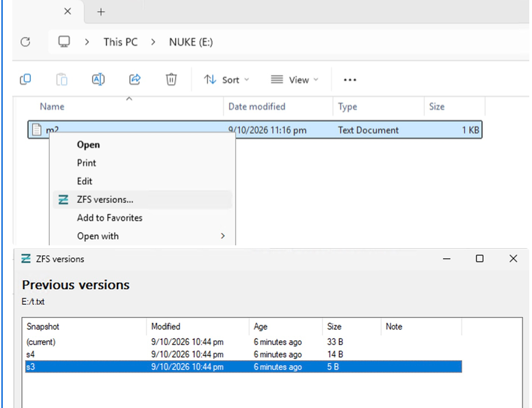Click the 'E:/t.txt' path text
532x408 pixels.
tap(33, 301)
